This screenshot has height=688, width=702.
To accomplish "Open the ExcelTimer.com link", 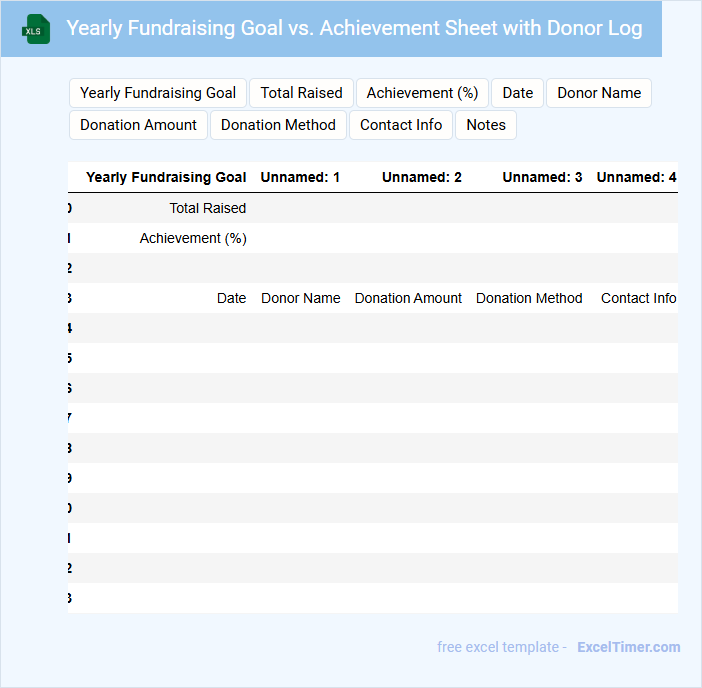I will pyautogui.click(x=629, y=647).
